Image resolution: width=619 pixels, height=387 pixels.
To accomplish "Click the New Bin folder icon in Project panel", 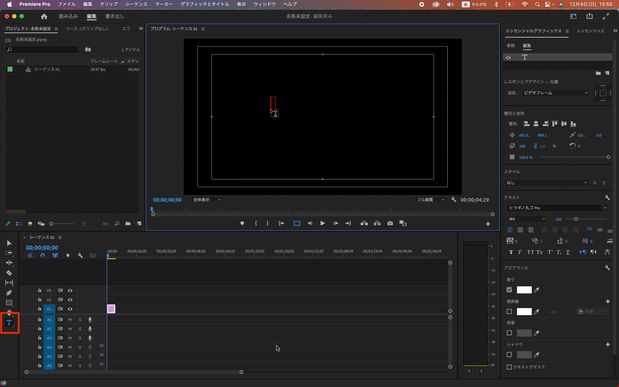I will 128,224.
